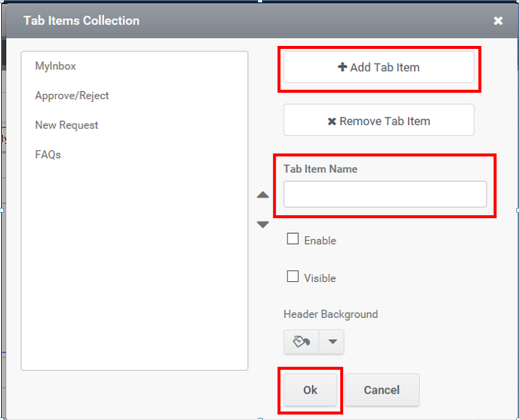
Task: Click the X icon on Remove Tab Item
Action: 331,122
